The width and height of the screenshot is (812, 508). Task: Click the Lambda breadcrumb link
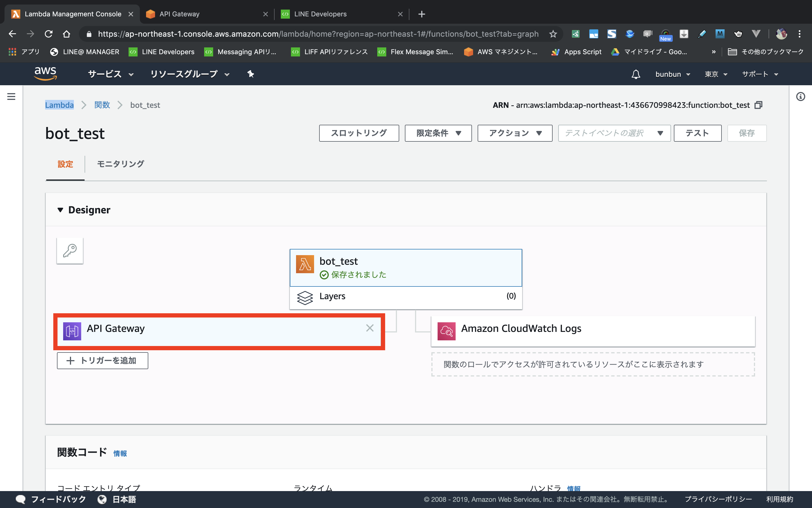pos(59,105)
